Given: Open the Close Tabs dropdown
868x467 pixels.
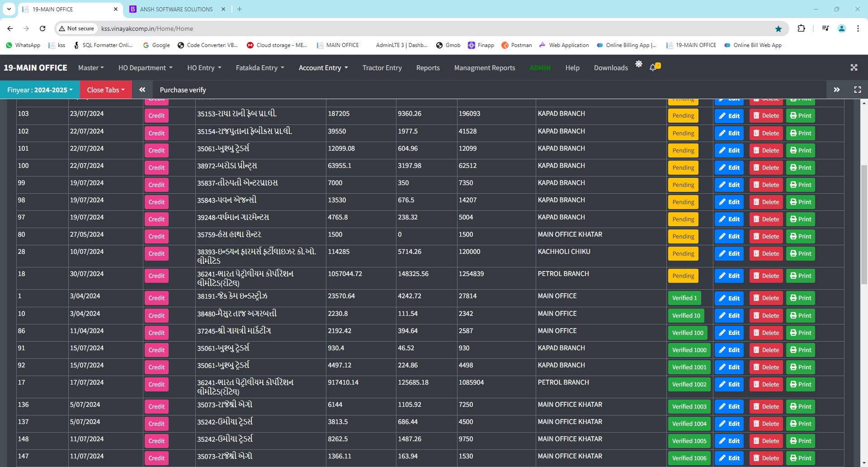Looking at the screenshot, I should coord(105,90).
